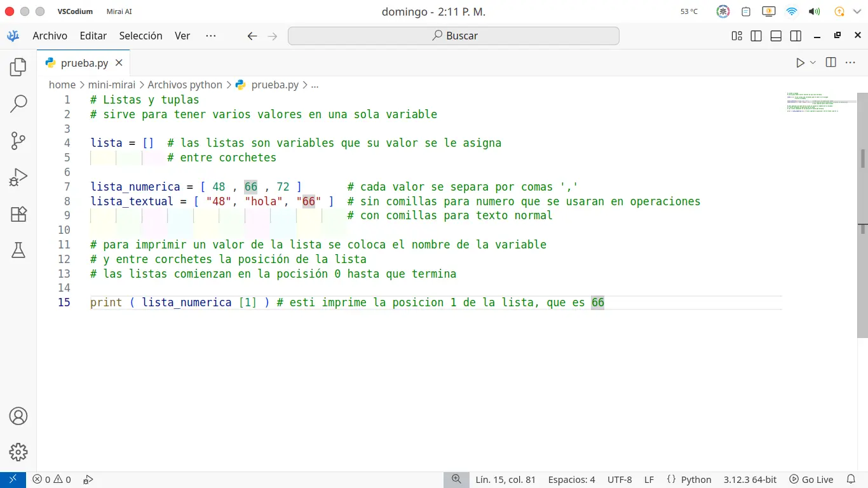Show more menus via ellipsis
The image size is (868, 488).
(211, 36)
